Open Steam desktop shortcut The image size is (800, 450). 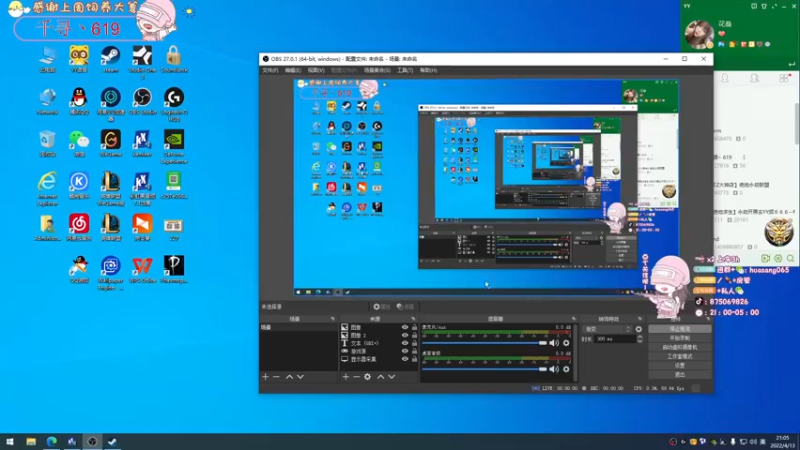point(111,59)
